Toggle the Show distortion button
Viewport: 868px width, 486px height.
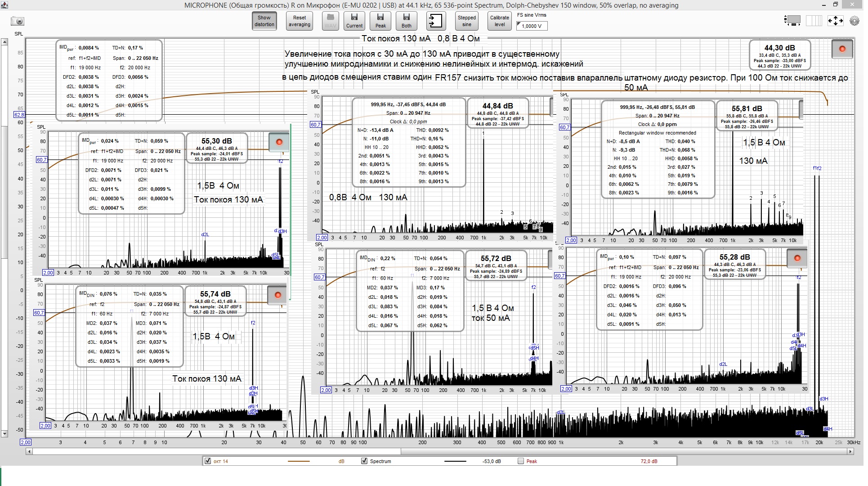264,21
